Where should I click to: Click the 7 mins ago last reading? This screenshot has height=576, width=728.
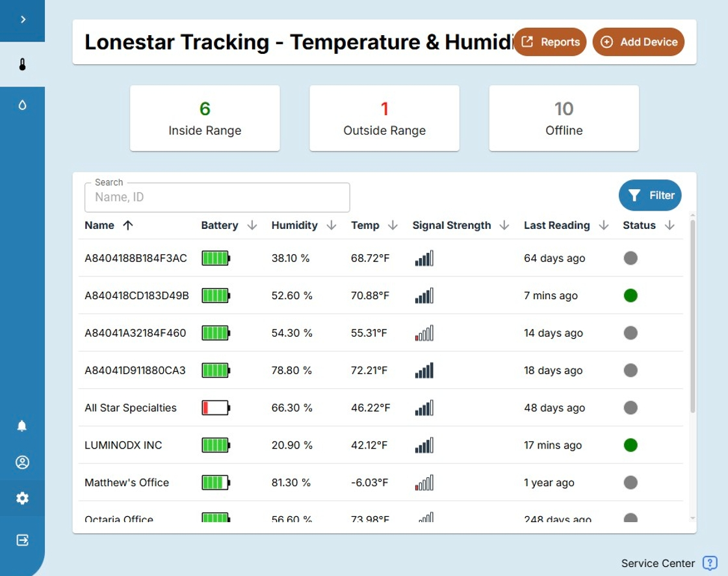click(551, 295)
